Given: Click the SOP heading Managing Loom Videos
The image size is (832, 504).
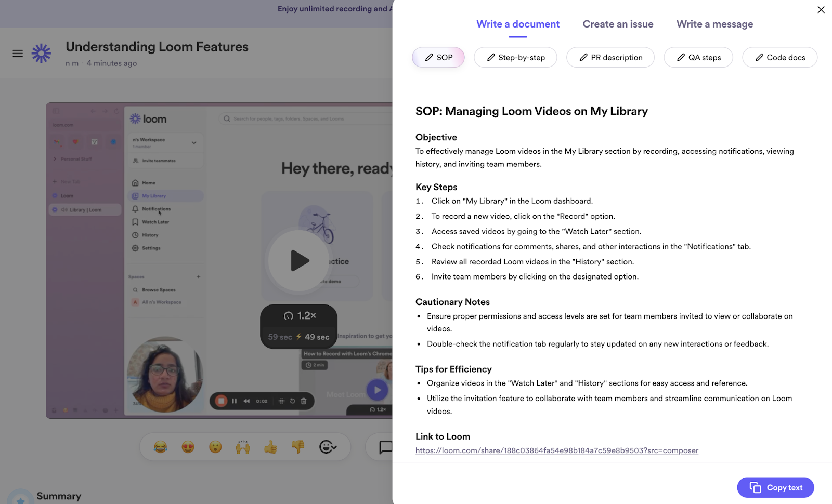Looking at the screenshot, I should pyautogui.click(x=531, y=111).
